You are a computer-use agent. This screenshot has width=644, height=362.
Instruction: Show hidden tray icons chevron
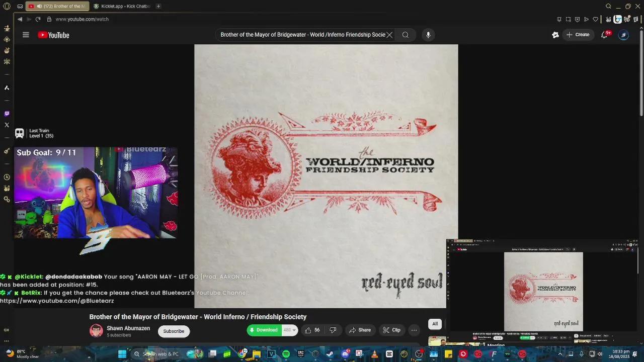560,354
